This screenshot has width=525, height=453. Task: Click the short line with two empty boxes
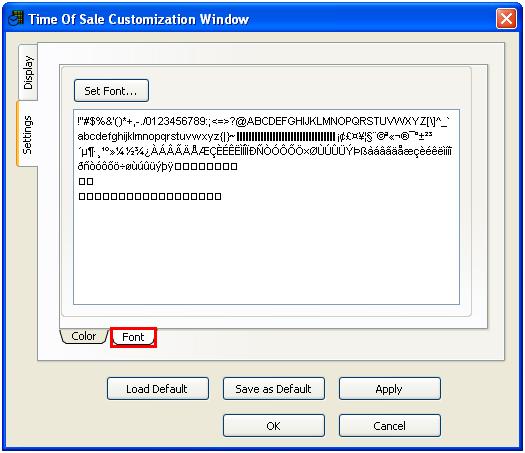(86, 181)
